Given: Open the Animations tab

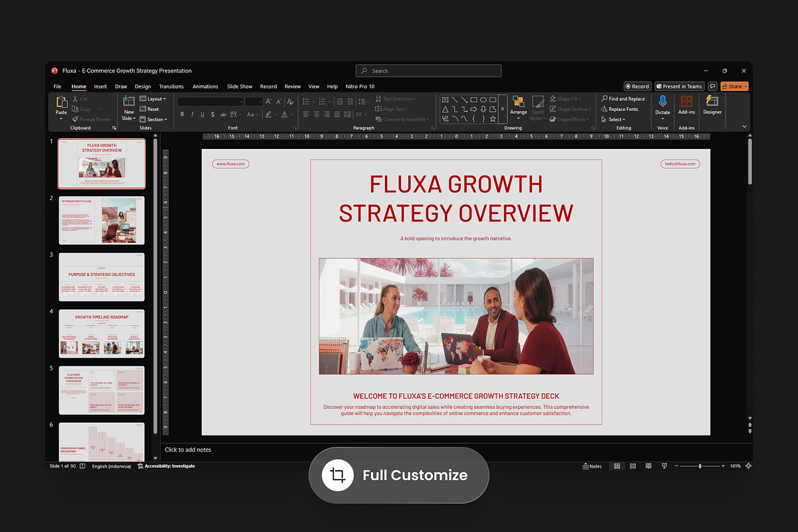Looking at the screenshot, I should [x=205, y=86].
